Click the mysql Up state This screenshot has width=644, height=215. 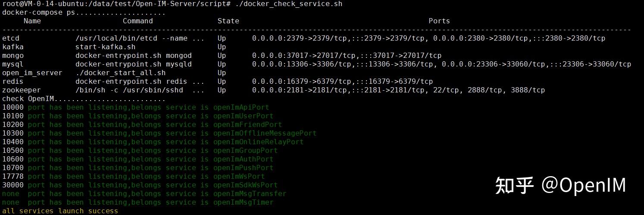[x=222, y=64]
